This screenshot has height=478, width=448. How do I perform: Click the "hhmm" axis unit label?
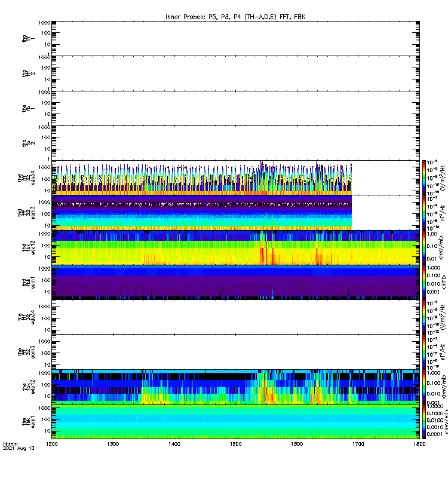tap(10, 444)
